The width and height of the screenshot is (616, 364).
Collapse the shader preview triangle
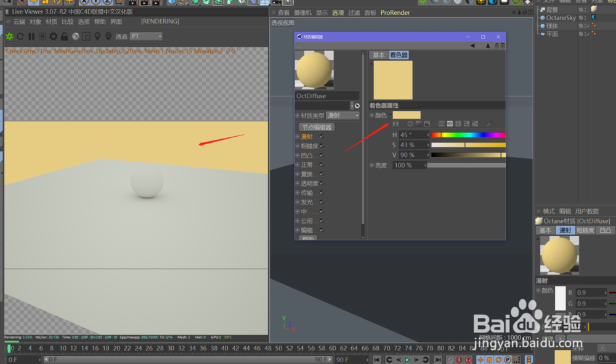(371, 63)
